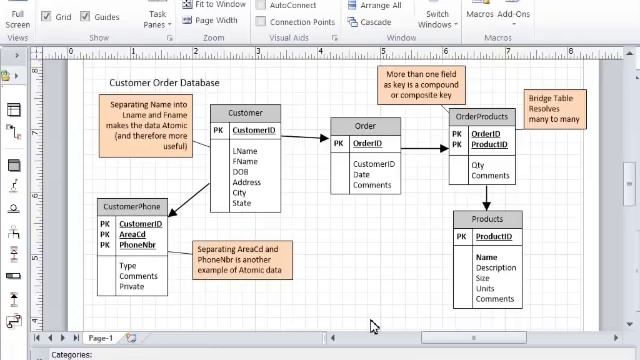Select the 'More than one field' composite key callout
Image resolution: width=640 pixels, height=360 pixels.
421,85
